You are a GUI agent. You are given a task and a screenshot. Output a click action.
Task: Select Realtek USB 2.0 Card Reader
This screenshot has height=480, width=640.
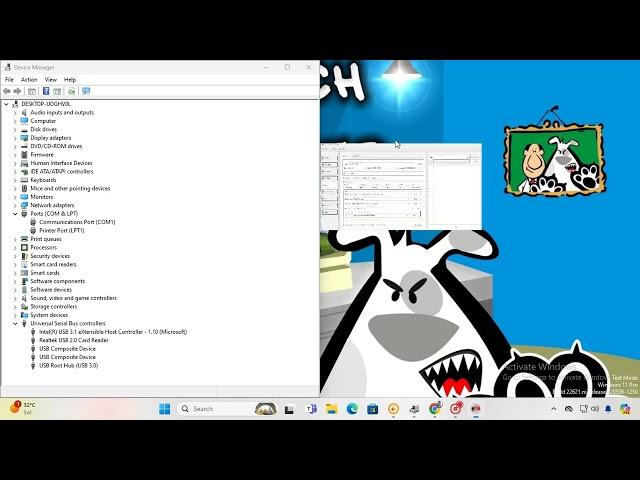(74, 340)
